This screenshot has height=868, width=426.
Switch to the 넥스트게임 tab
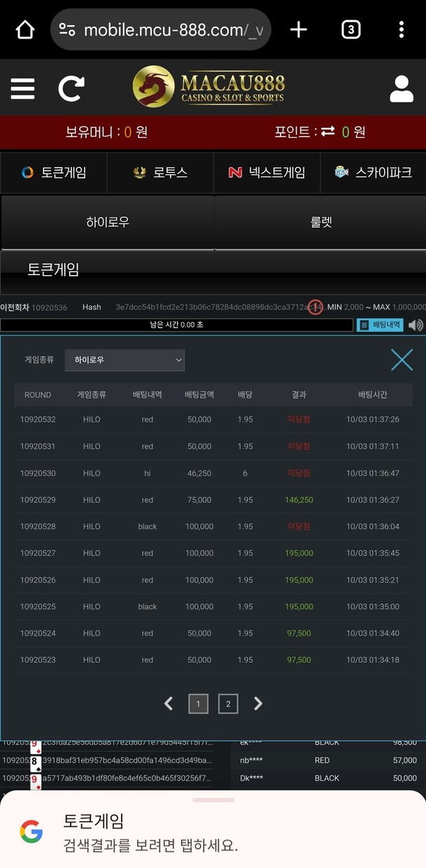(x=267, y=173)
